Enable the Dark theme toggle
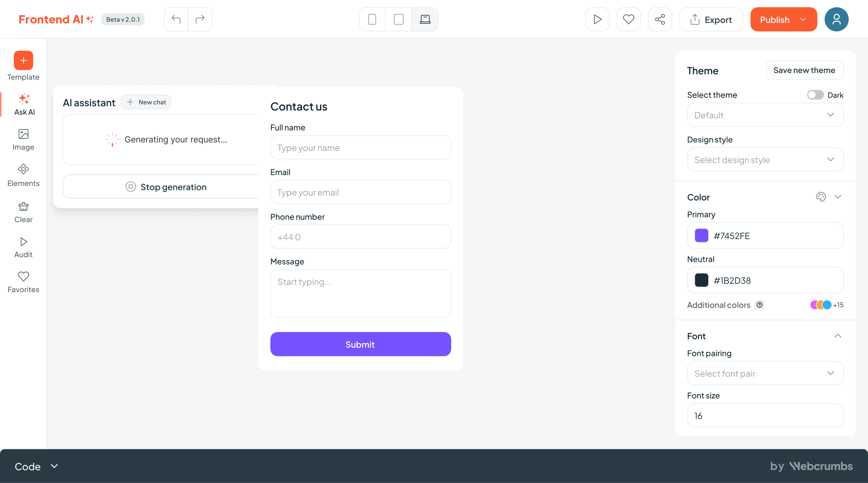 [x=815, y=95]
